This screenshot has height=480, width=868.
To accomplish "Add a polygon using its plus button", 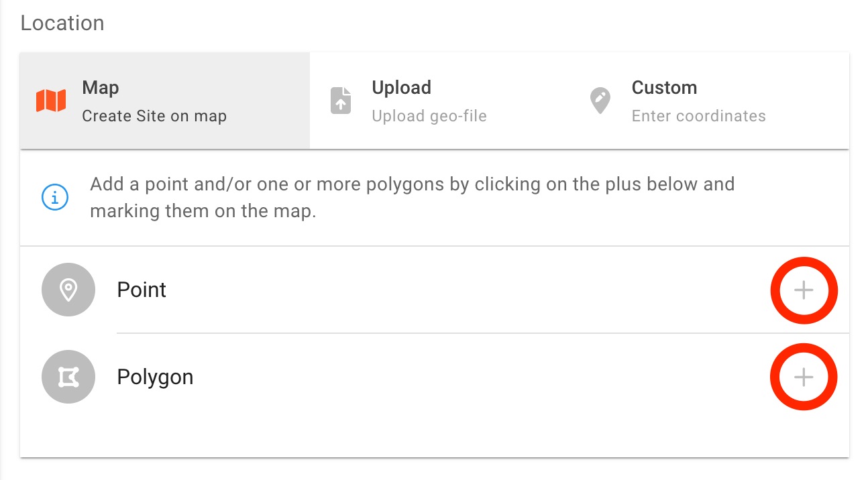I will pos(803,377).
